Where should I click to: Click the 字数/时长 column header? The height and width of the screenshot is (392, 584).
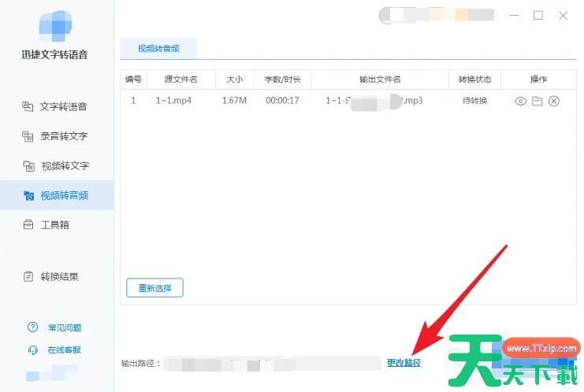pyautogui.click(x=282, y=80)
